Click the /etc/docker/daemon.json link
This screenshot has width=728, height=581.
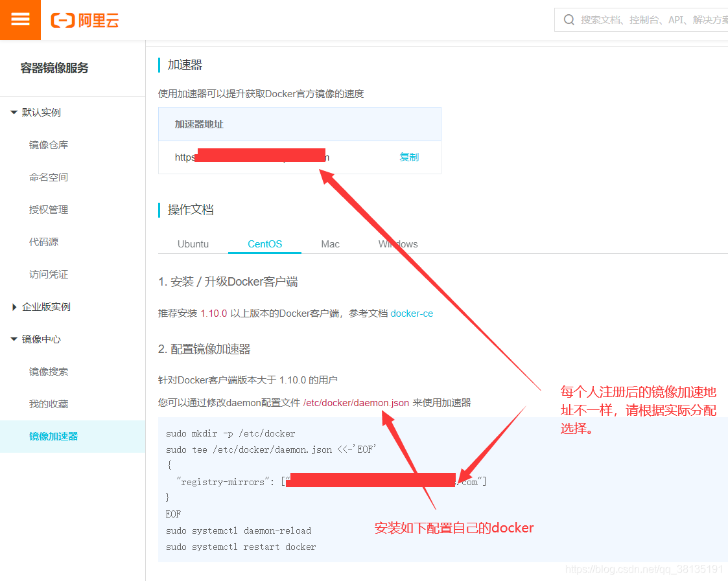[x=357, y=402]
